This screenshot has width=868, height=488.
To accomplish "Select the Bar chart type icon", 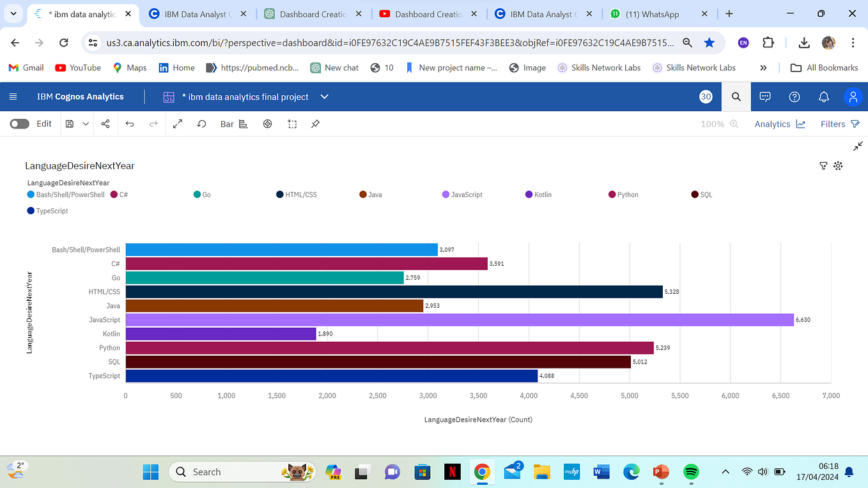I will (x=227, y=124).
